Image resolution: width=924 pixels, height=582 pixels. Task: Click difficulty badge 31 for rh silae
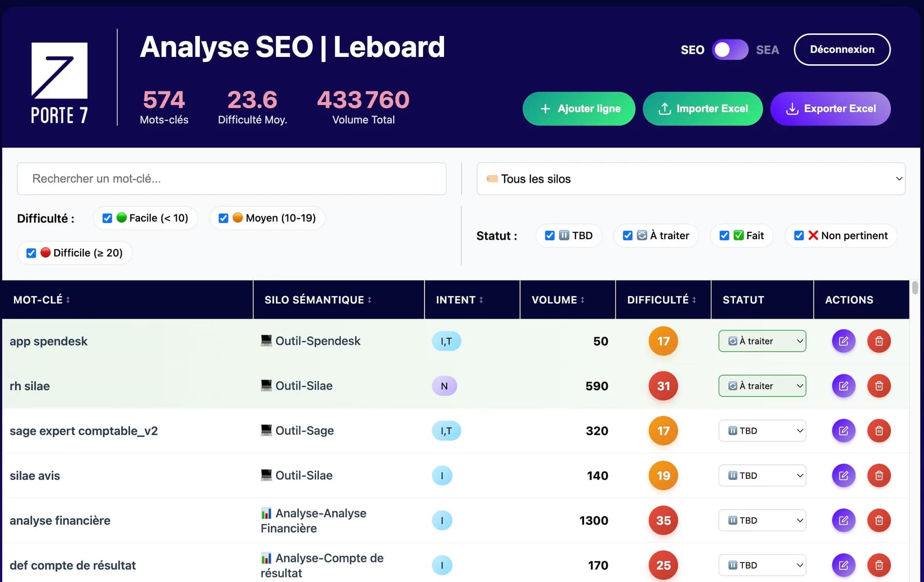tap(663, 386)
